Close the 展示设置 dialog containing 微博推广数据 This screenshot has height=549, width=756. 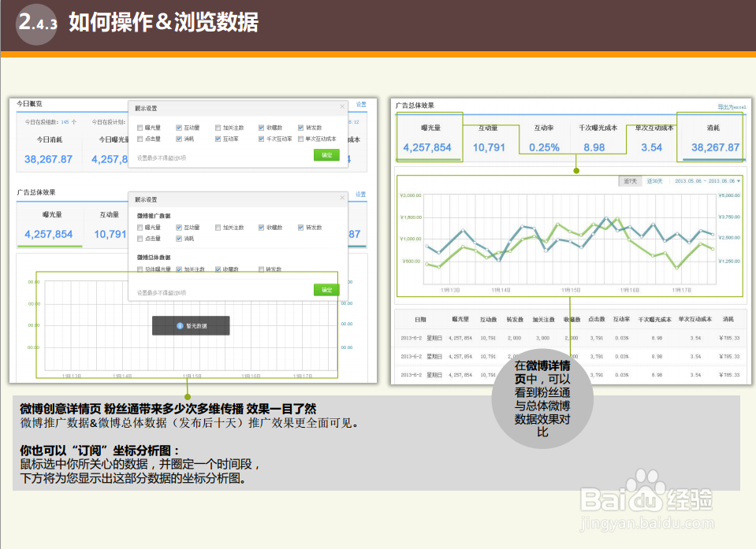(342, 198)
